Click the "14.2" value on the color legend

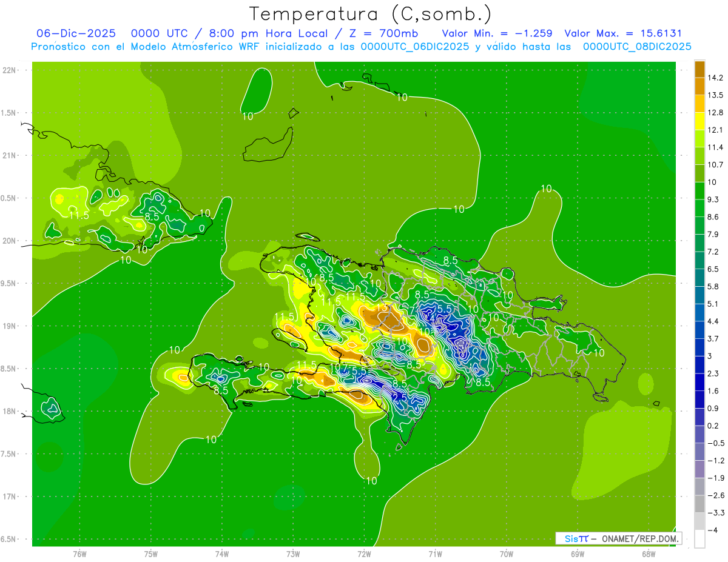[x=715, y=78]
